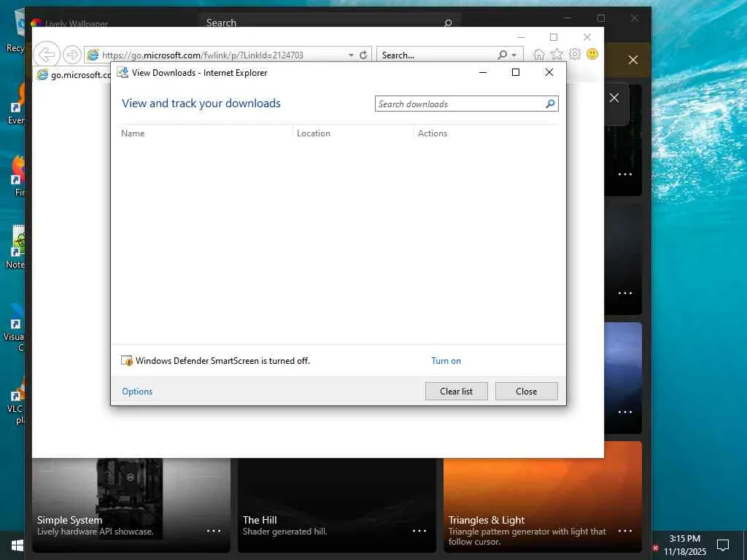This screenshot has height=560, width=747.
Task: Click the taskbar clock showing 3:15 PM
Action: click(x=685, y=545)
